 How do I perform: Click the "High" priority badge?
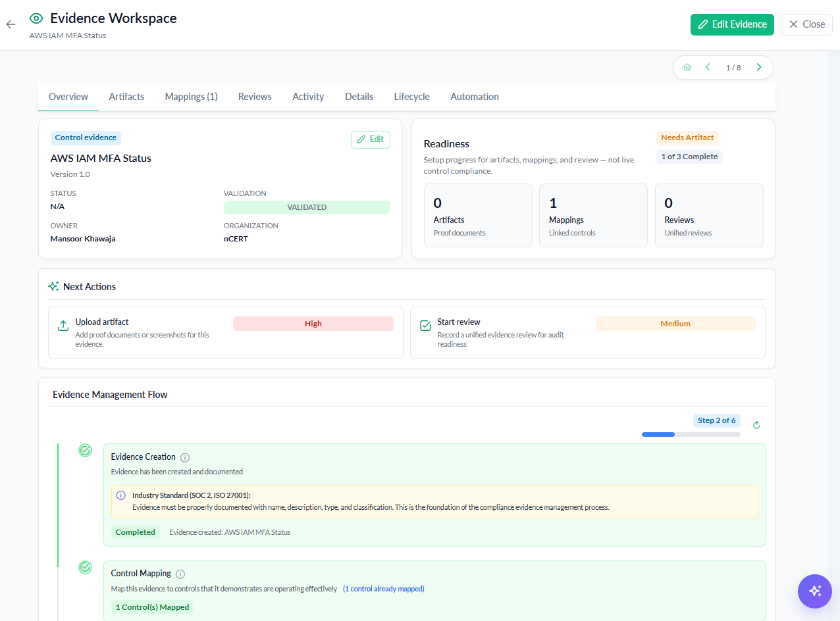(x=313, y=324)
